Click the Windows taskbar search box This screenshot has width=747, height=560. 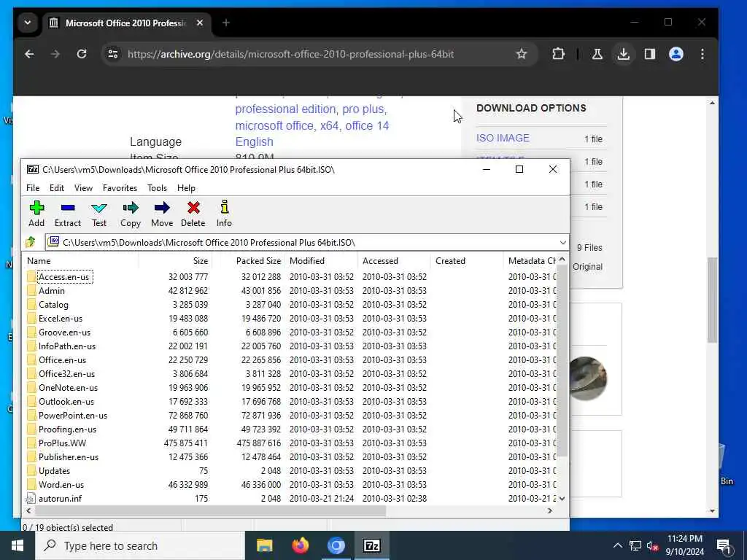[139, 545]
